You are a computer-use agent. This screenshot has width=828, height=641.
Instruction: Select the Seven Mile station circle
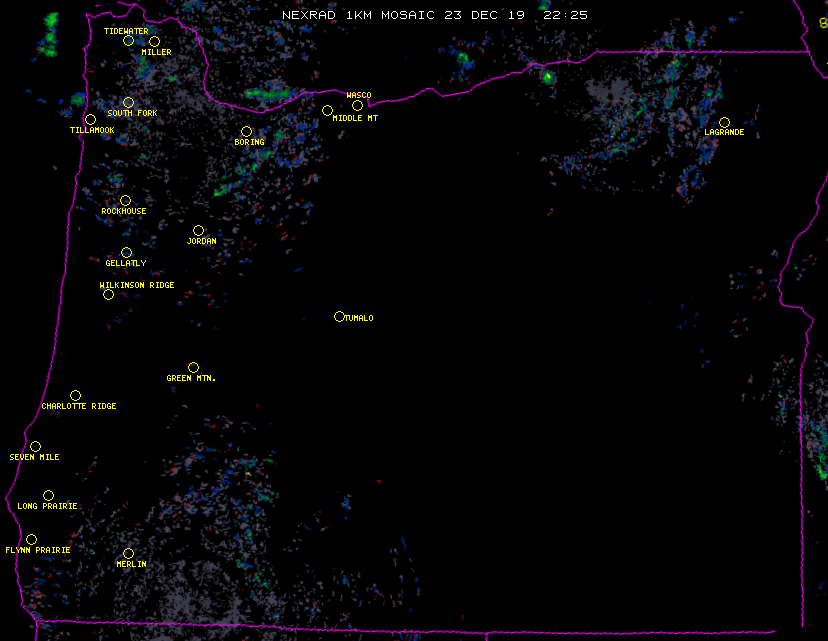coord(35,447)
